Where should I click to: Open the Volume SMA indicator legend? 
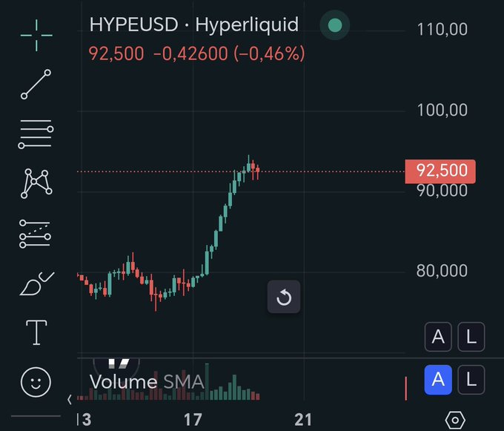(x=147, y=382)
